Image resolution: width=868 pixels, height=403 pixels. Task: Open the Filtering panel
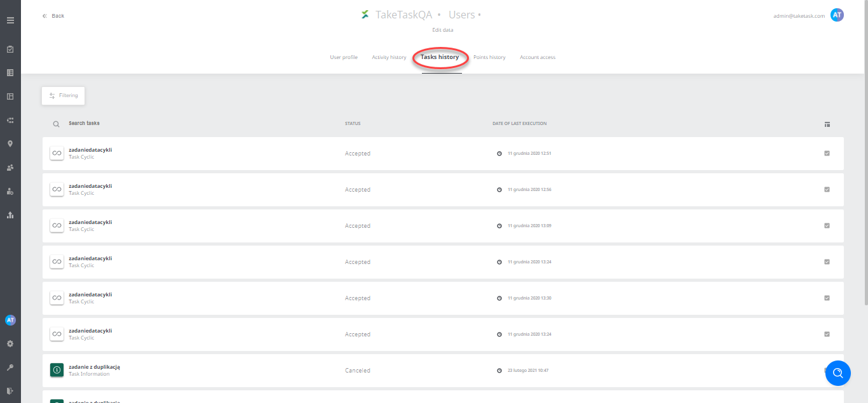[64, 96]
